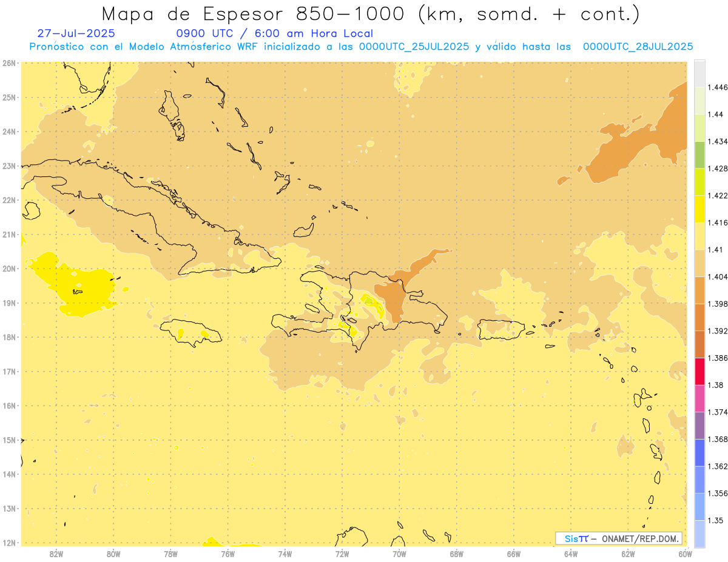Click the green swatch between 1.428 and 1.434
The image size is (728, 562).
pyautogui.click(x=699, y=155)
